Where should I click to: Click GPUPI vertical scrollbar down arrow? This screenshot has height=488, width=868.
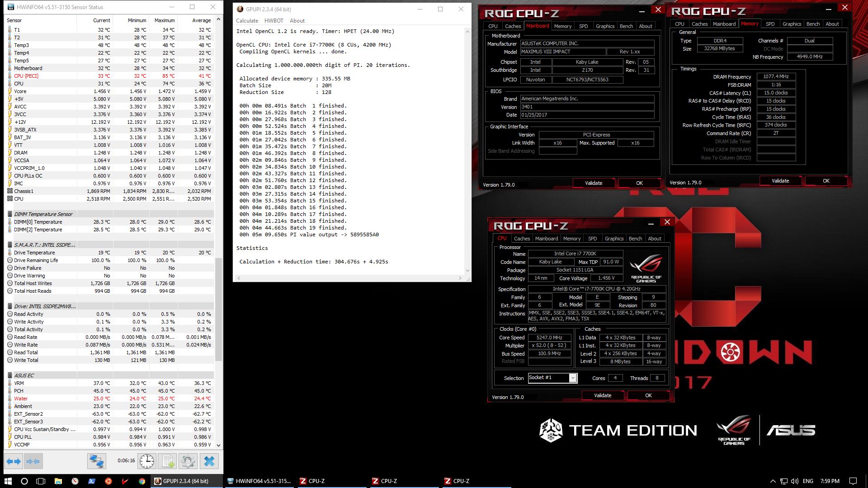pos(467,271)
